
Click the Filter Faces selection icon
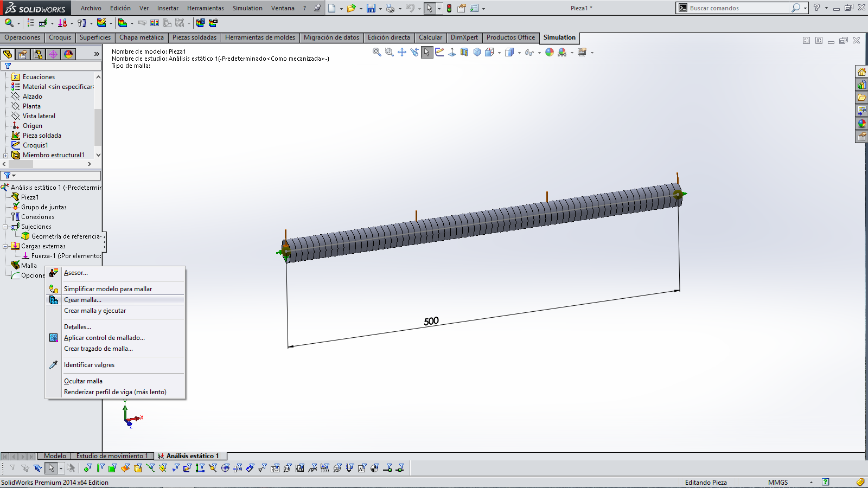pos(112,468)
